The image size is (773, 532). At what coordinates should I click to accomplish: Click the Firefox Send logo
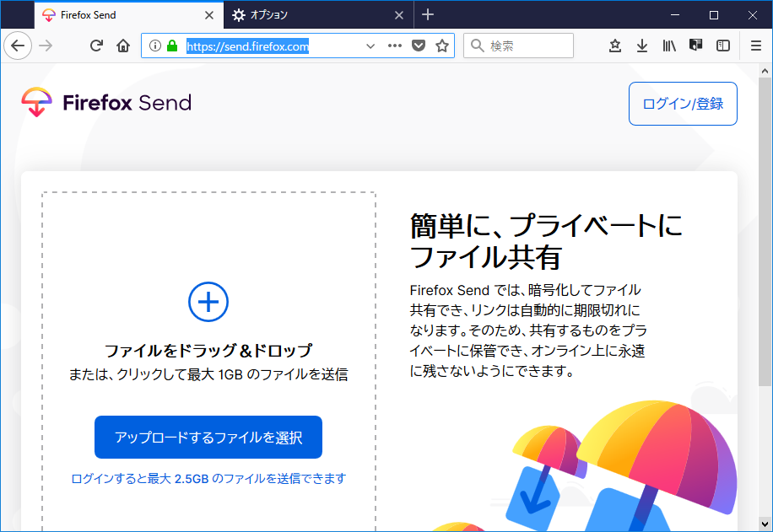[106, 103]
